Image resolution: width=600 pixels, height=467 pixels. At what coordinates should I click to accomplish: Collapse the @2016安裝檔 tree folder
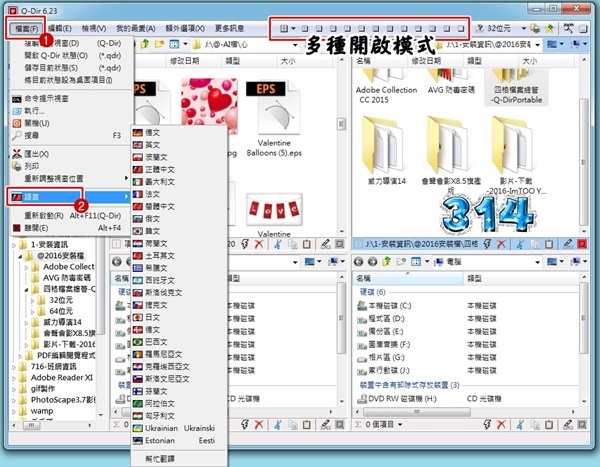coord(20,256)
